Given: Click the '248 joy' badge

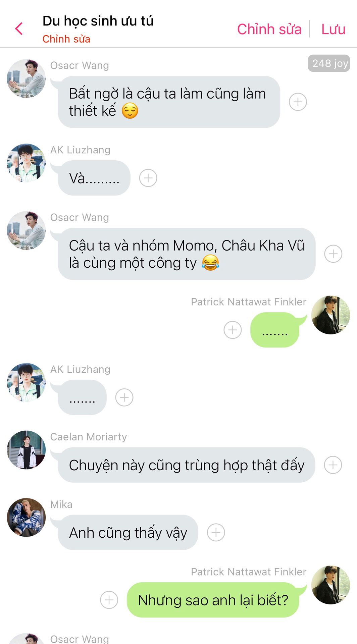Looking at the screenshot, I should click(x=329, y=63).
